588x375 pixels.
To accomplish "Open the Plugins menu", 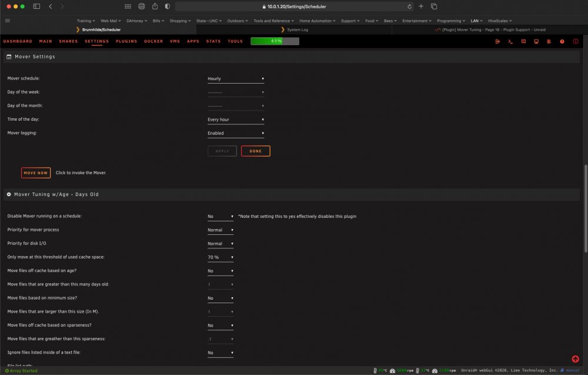I will (x=126, y=41).
